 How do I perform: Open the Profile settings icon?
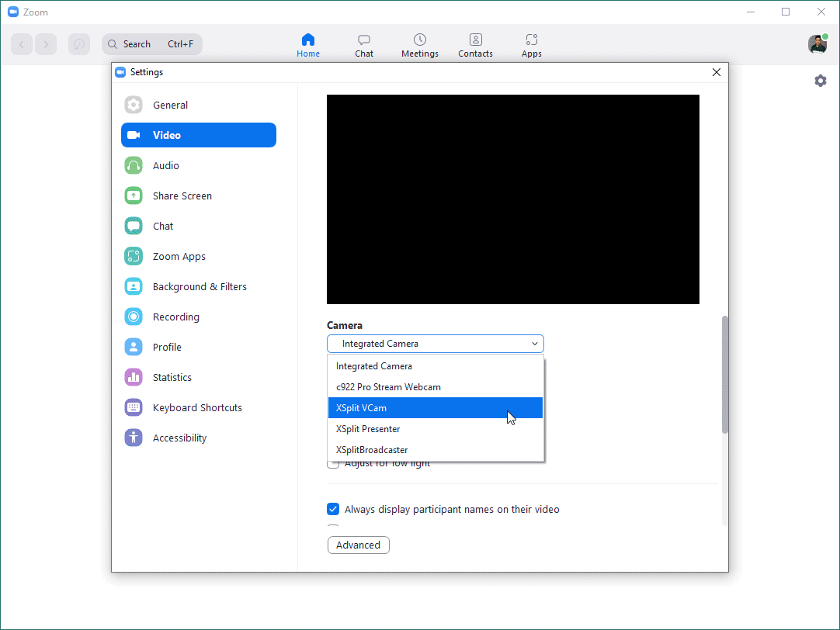coord(134,347)
